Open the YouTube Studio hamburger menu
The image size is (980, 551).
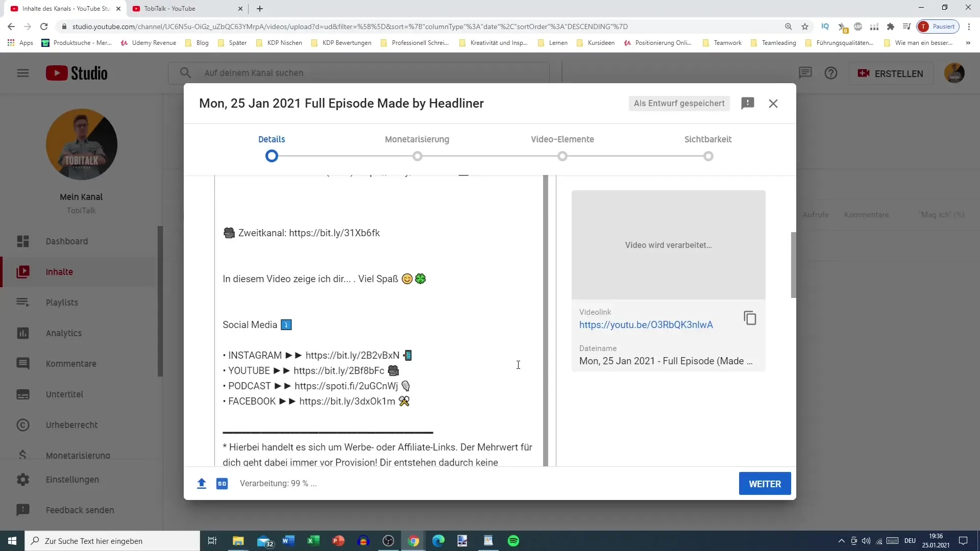[23, 73]
